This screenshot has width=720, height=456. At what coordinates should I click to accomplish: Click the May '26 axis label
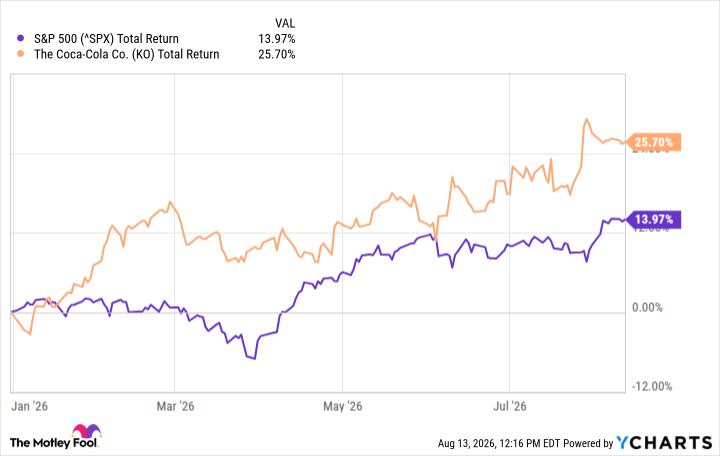coord(343,406)
